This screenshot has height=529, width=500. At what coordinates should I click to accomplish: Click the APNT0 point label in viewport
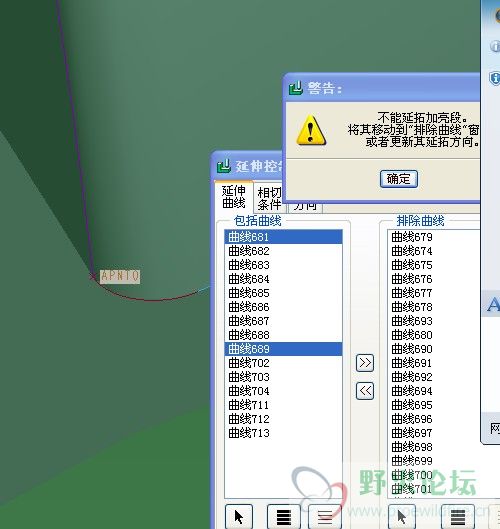click(120, 276)
